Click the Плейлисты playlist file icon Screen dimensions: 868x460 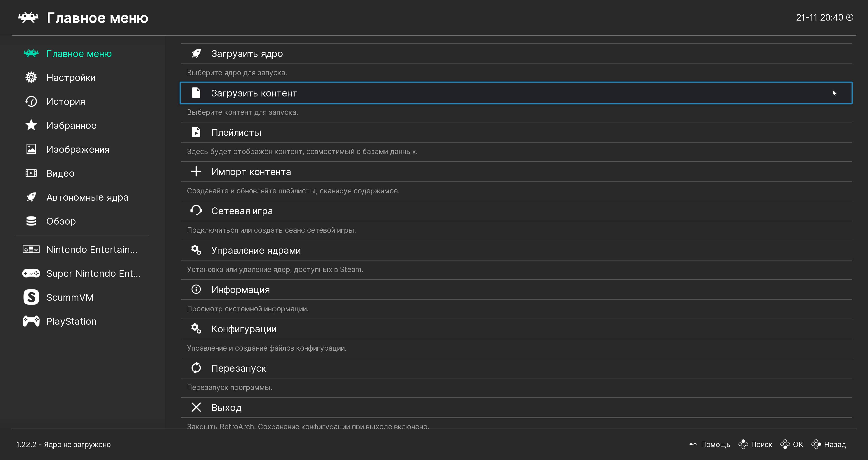coord(196,132)
